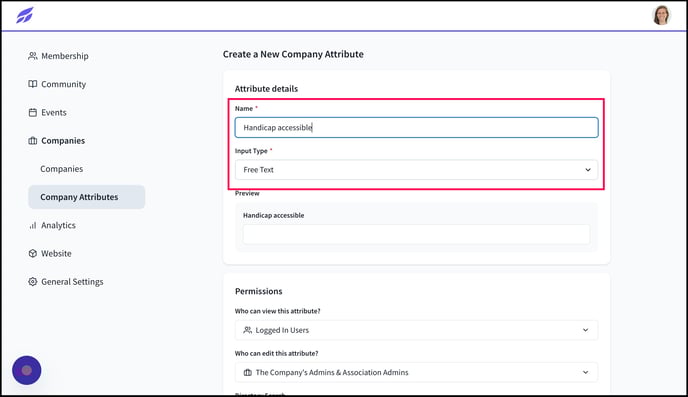688x397 pixels.
Task: Click the Companies briefcase icon
Action: tap(32, 140)
